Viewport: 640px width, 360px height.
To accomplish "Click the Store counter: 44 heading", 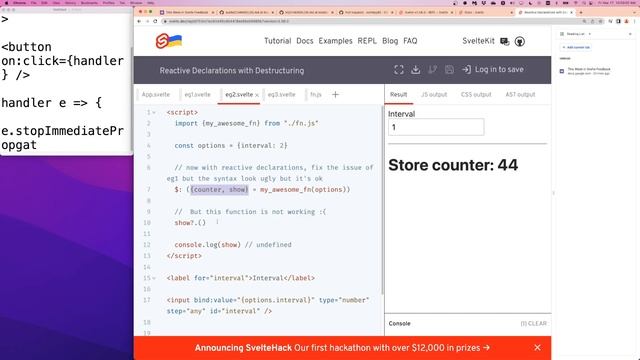I will point(453,165).
